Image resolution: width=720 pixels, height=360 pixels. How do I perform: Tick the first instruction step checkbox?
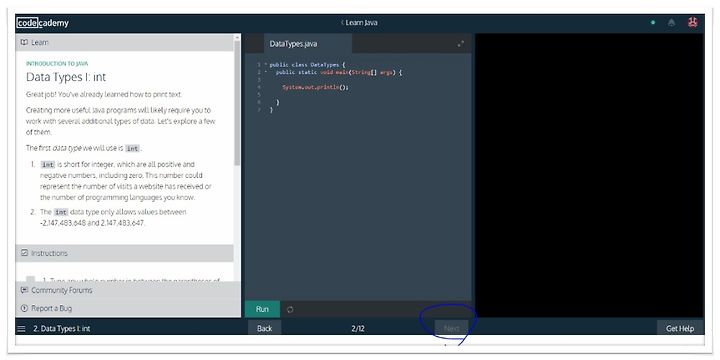[x=31, y=279]
